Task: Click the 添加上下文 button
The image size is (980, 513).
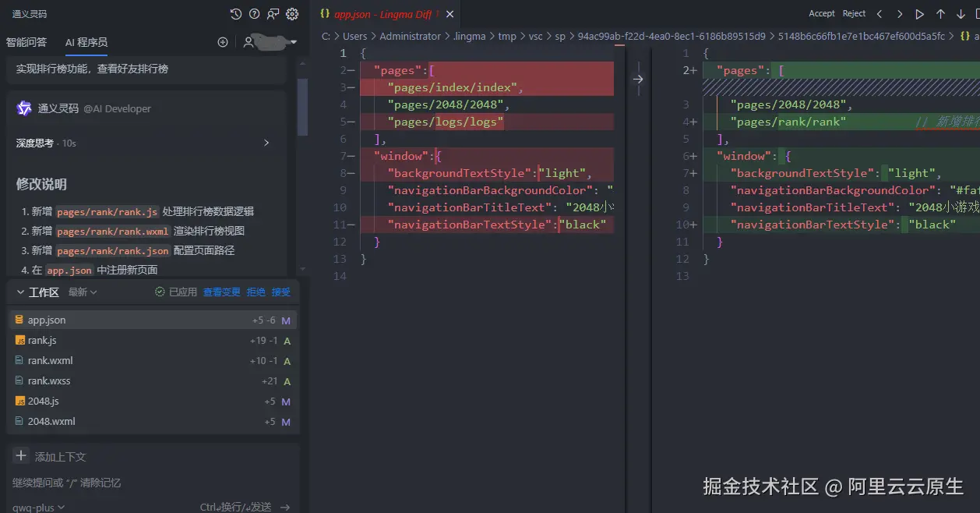Action: 50,456
